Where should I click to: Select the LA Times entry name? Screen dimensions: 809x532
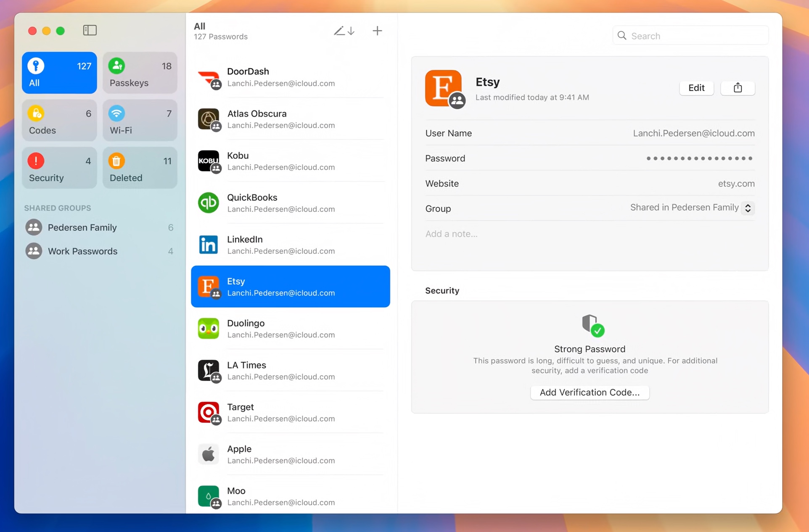click(247, 365)
